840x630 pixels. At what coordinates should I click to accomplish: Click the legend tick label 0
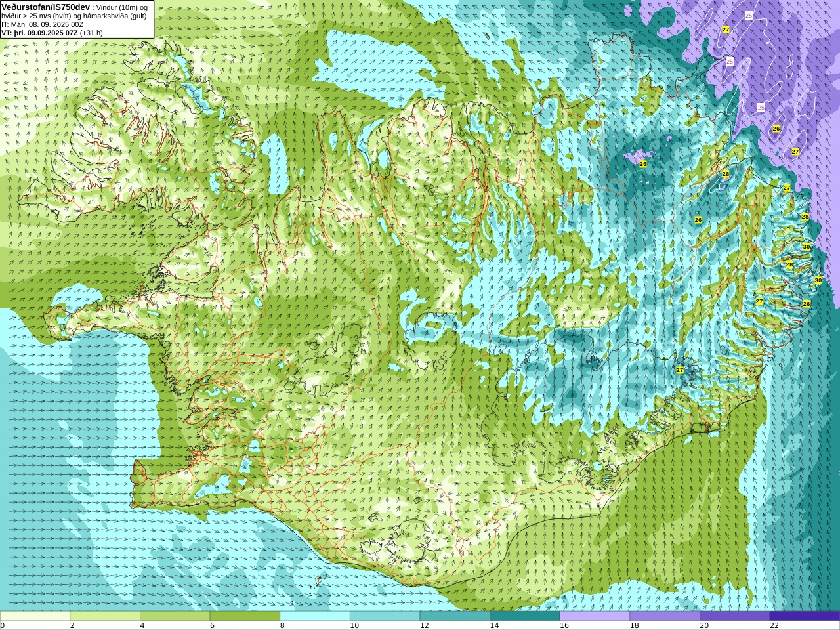click(x=3, y=625)
